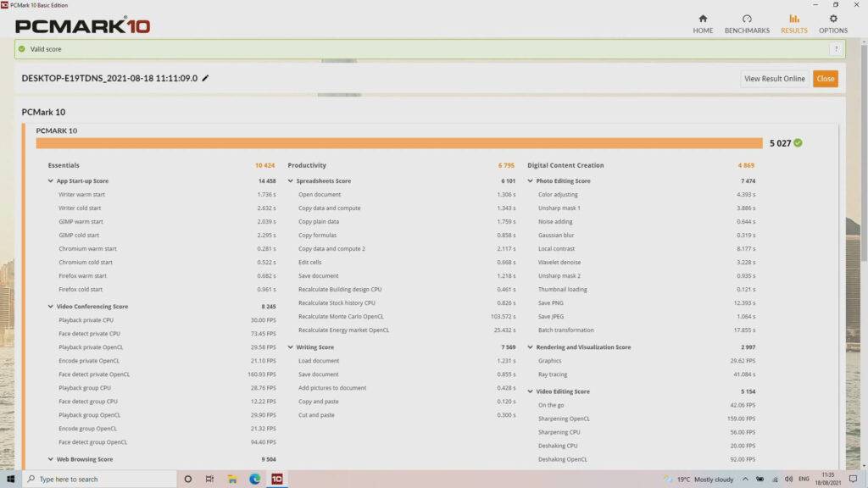Click the PCMark 10 logo
This screenshot has width=868, height=488.
point(82,25)
